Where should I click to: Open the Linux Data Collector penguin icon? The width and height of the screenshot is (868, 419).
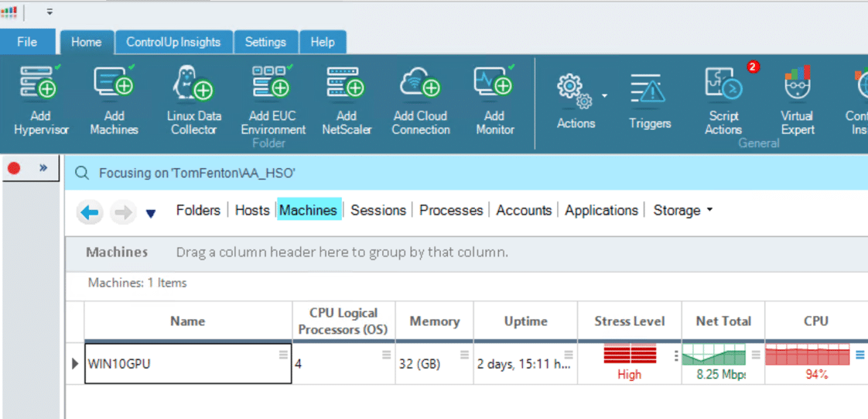193,81
